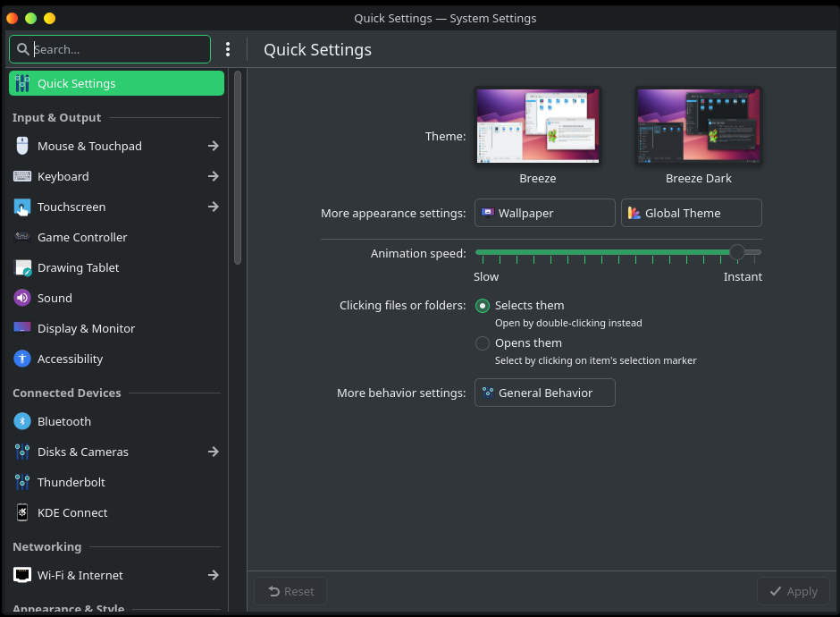Open the three-dot hamburger menu
840x617 pixels.
228,49
